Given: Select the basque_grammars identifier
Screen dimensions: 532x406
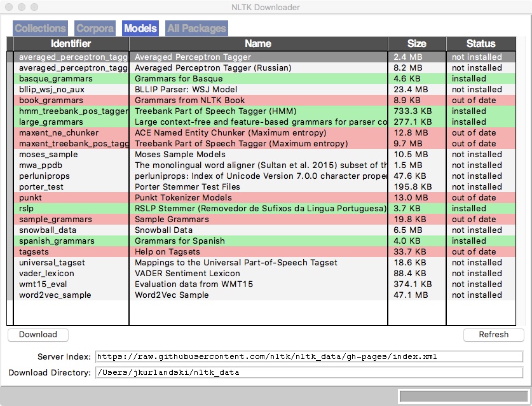Looking at the screenshot, I should [x=56, y=79].
